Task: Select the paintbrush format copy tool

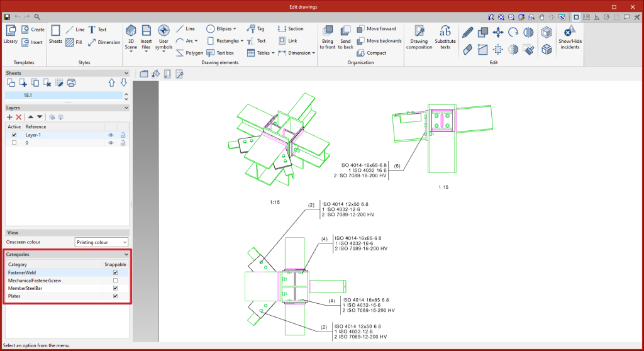Action: click(529, 50)
